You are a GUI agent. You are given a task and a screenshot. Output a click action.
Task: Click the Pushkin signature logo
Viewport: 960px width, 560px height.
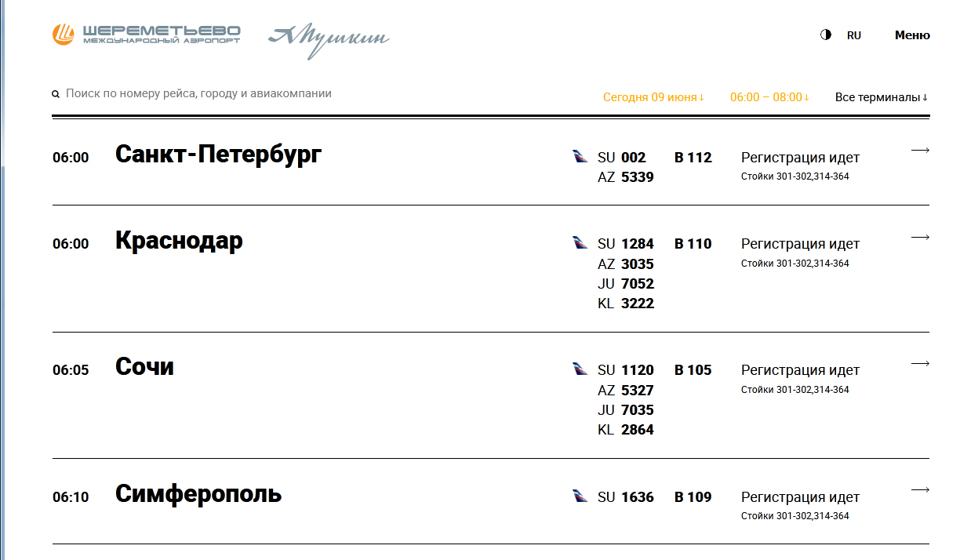(328, 39)
